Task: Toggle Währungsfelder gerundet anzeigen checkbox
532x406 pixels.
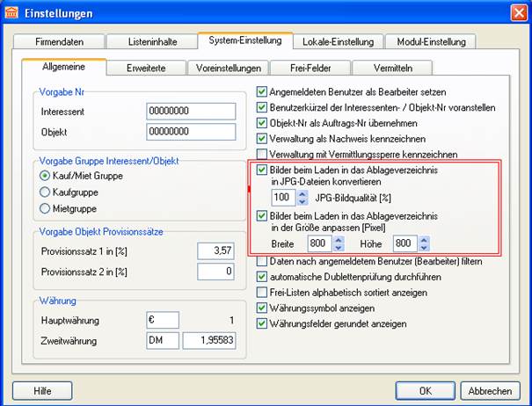Action: 261,323
